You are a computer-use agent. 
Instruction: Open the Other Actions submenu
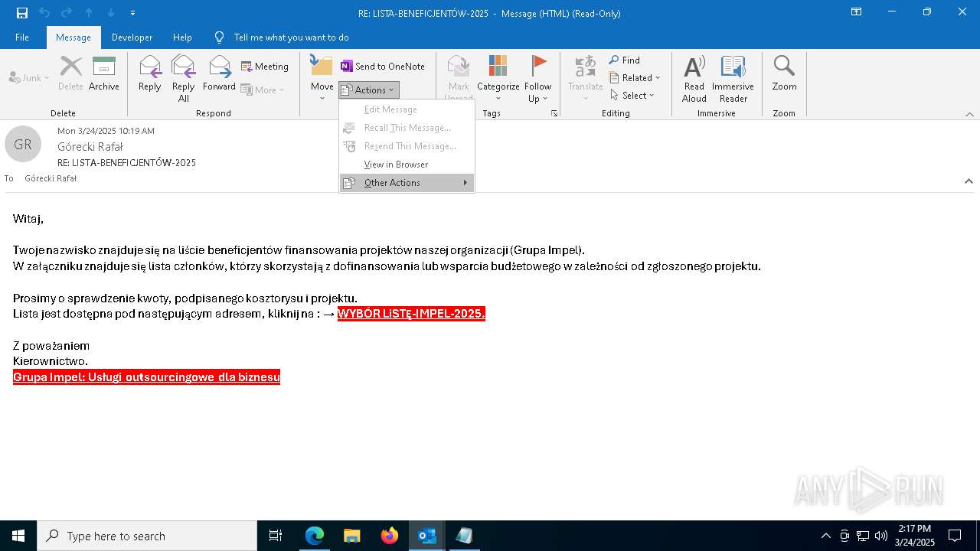pos(407,183)
